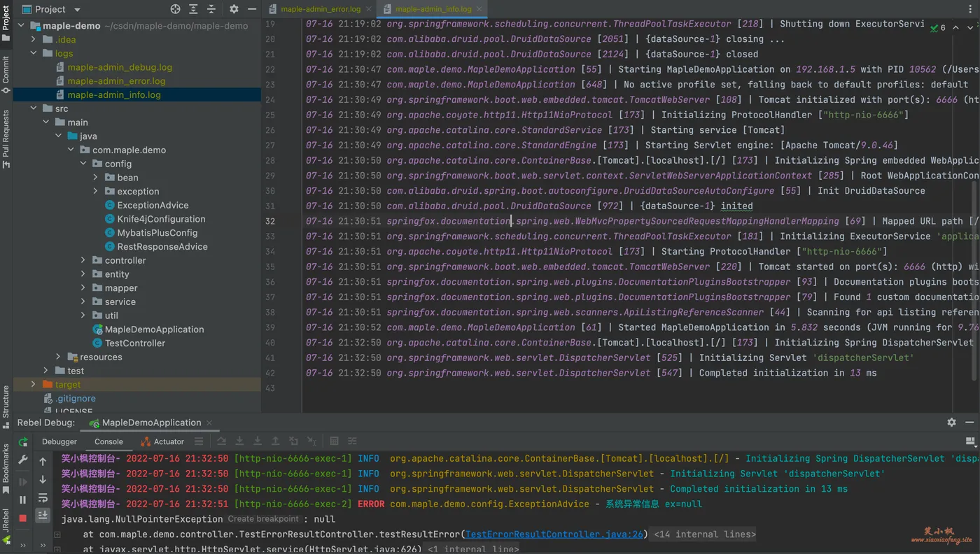This screenshot has height=554, width=980.
Task: Expand 14 internal lines fold
Action: click(x=705, y=534)
